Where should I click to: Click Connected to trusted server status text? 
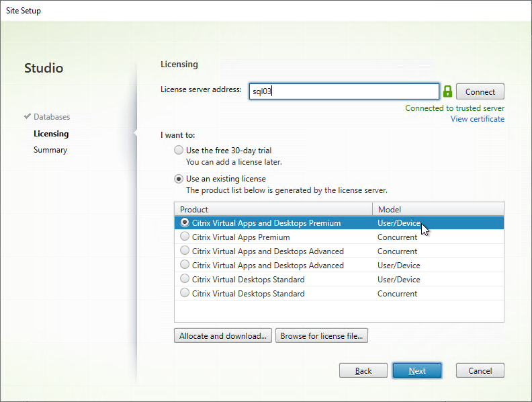[x=455, y=108]
